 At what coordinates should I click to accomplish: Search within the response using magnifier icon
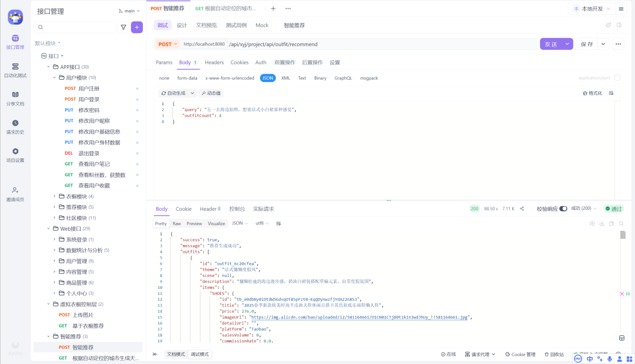(621, 224)
